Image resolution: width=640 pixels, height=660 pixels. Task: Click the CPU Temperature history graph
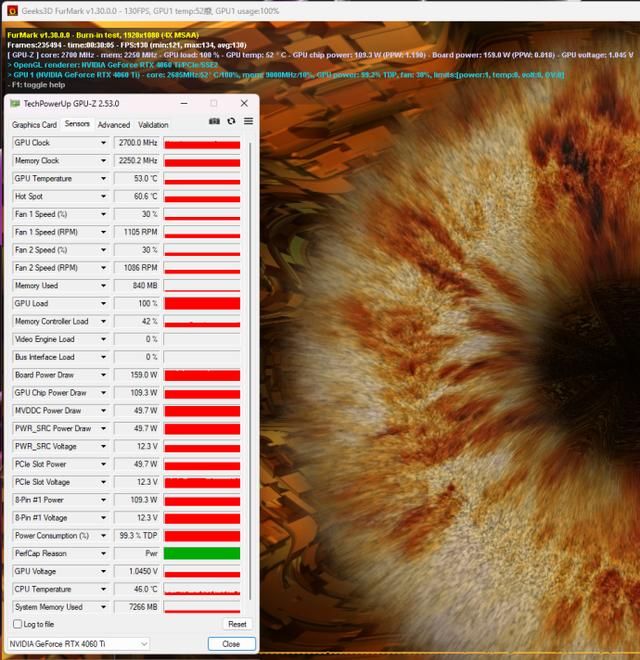point(202,589)
